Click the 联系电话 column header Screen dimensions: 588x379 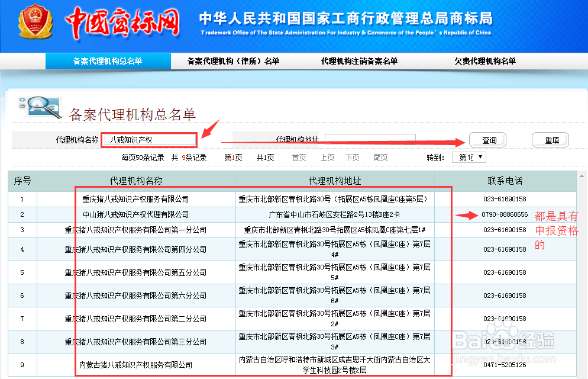(505, 181)
